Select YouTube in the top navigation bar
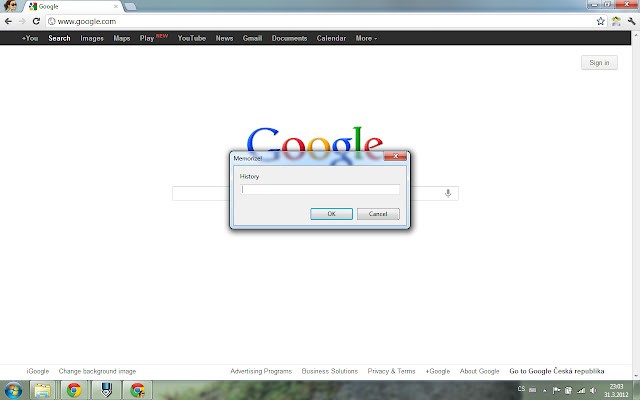This screenshot has width=640, height=400. (191, 38)
